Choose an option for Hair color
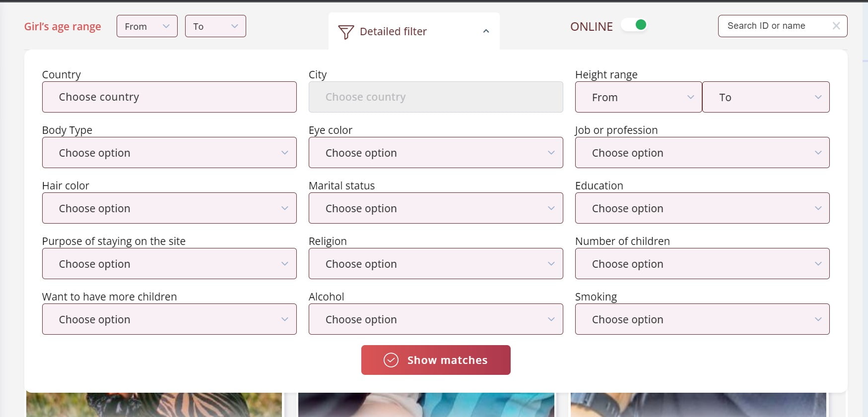This screenshot has width=868, height=417. (x=169, y=208)
